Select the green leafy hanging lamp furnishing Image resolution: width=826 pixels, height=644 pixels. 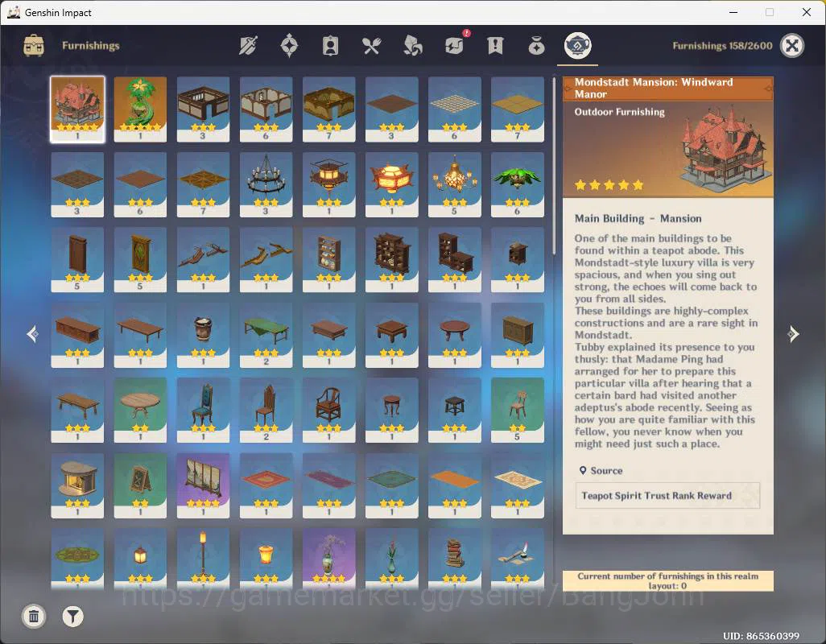[518, 184]
